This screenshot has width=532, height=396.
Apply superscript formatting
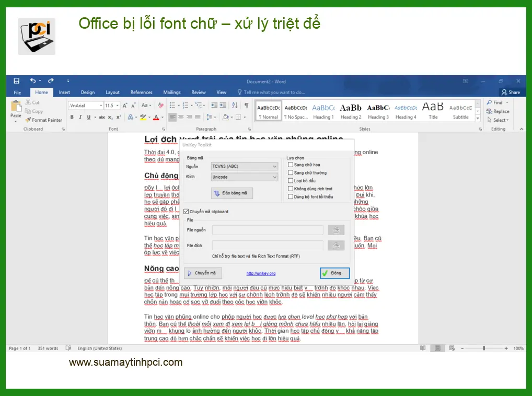tap(119, 117)
